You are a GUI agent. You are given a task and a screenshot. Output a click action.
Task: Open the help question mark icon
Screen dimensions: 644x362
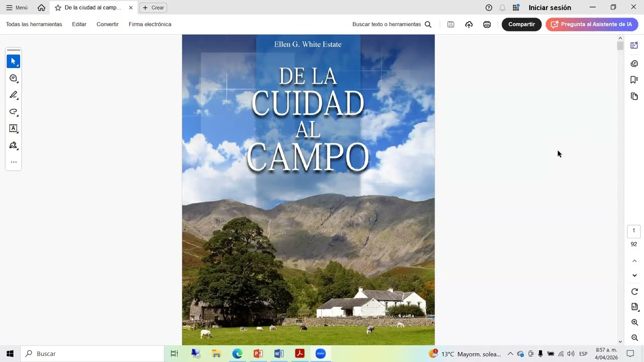coord(489,8)
